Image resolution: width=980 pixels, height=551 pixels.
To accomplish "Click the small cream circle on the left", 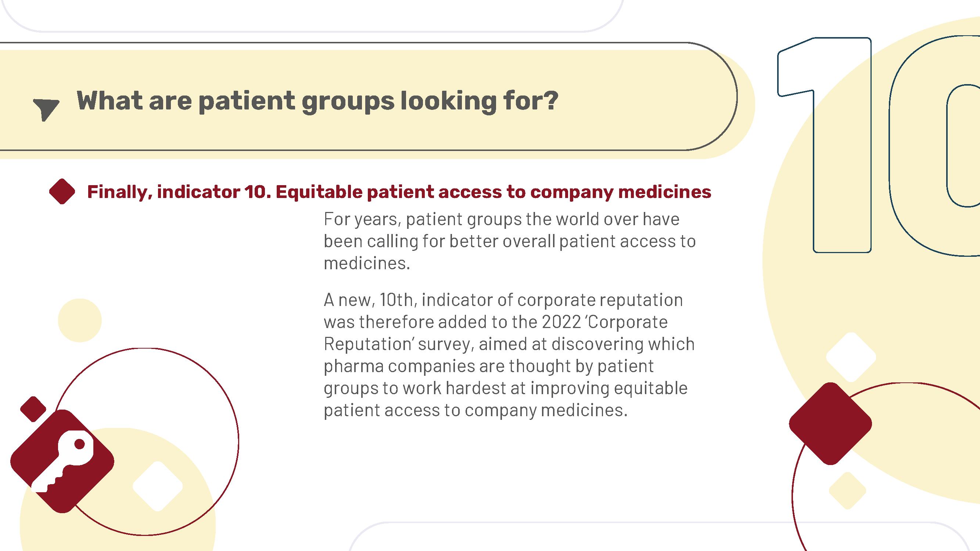I will 80,320.
